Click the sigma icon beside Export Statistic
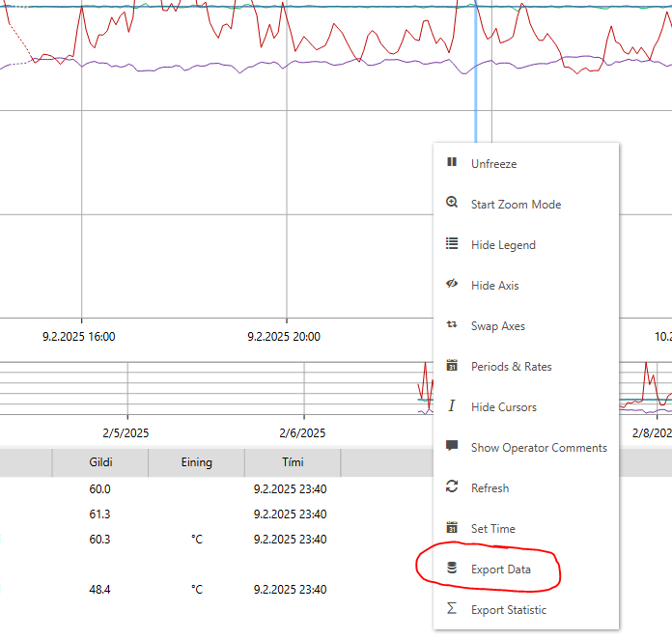 tap(451, 609)
